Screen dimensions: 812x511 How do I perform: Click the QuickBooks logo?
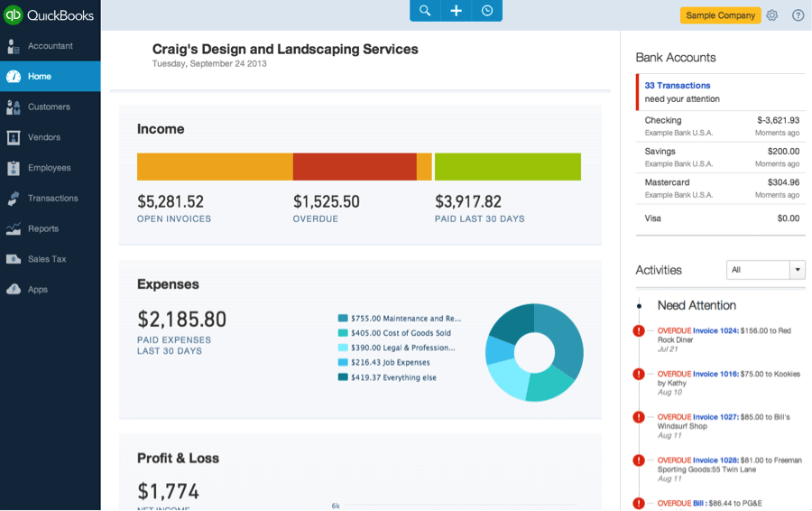49,15
